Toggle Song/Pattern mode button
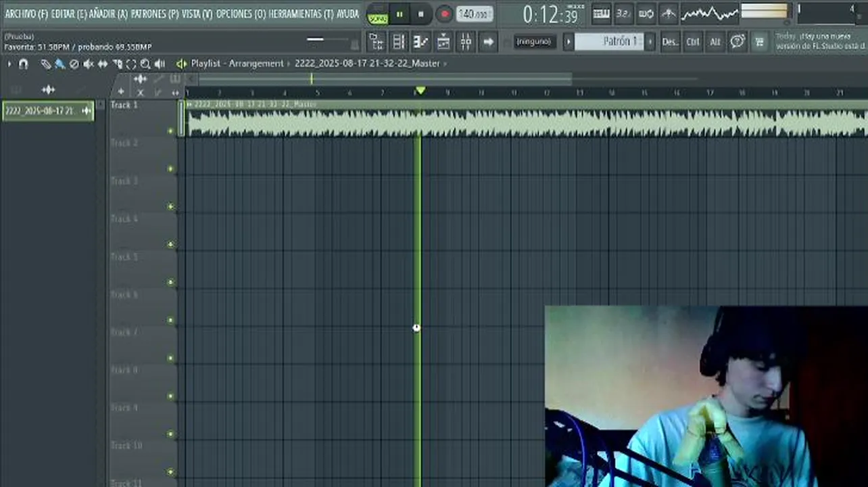The width and height of the screenshot is (868, 487). click(377, 14)
